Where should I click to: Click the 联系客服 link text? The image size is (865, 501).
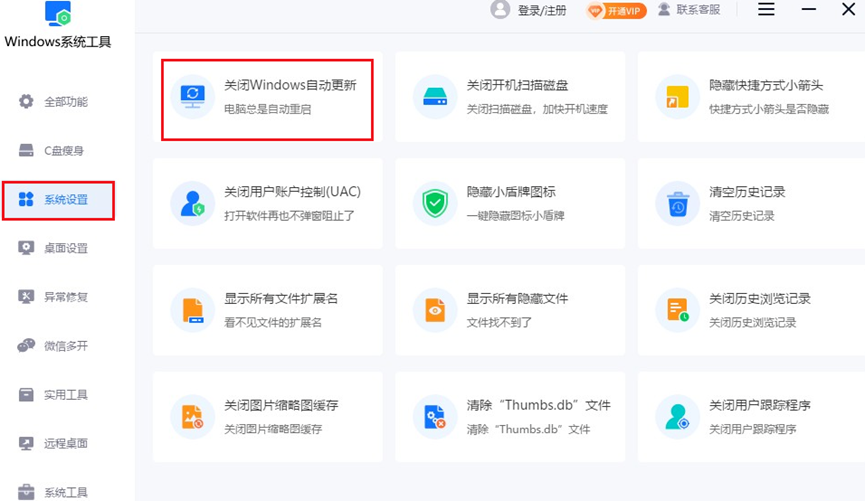(698, 10)
